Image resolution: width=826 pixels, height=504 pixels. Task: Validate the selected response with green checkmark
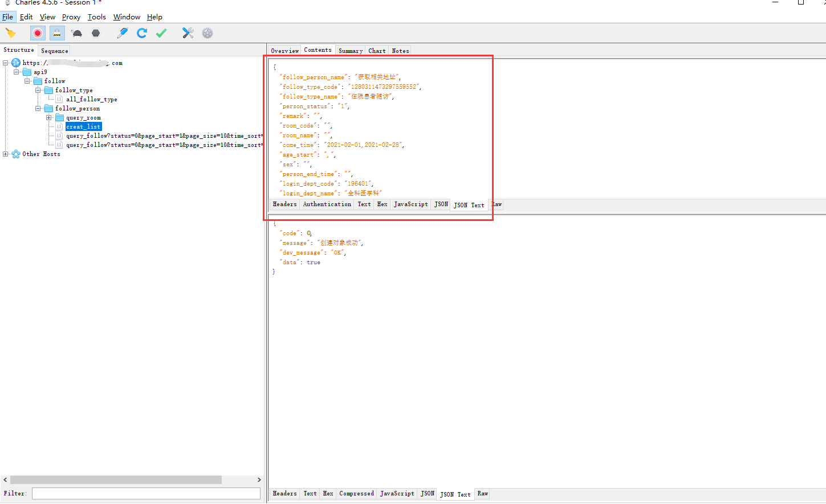[161, 33]
